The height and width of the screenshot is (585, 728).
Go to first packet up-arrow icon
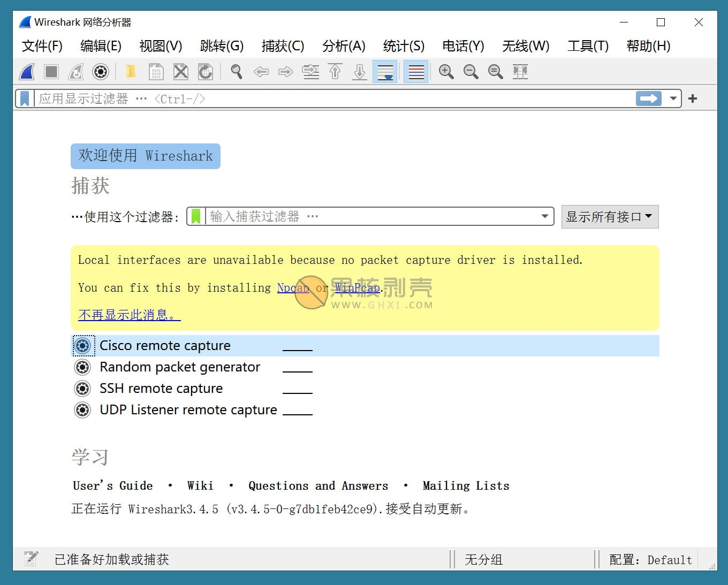click(x=335, y=71)
